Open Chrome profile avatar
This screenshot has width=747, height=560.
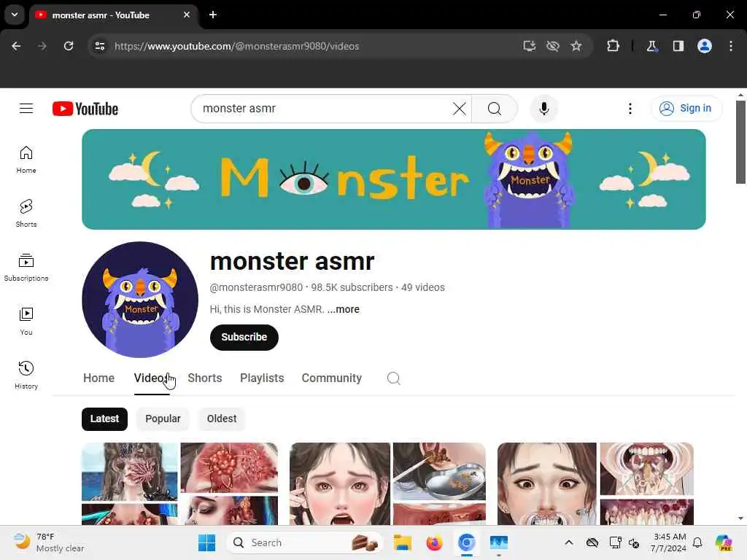point(705,46)
